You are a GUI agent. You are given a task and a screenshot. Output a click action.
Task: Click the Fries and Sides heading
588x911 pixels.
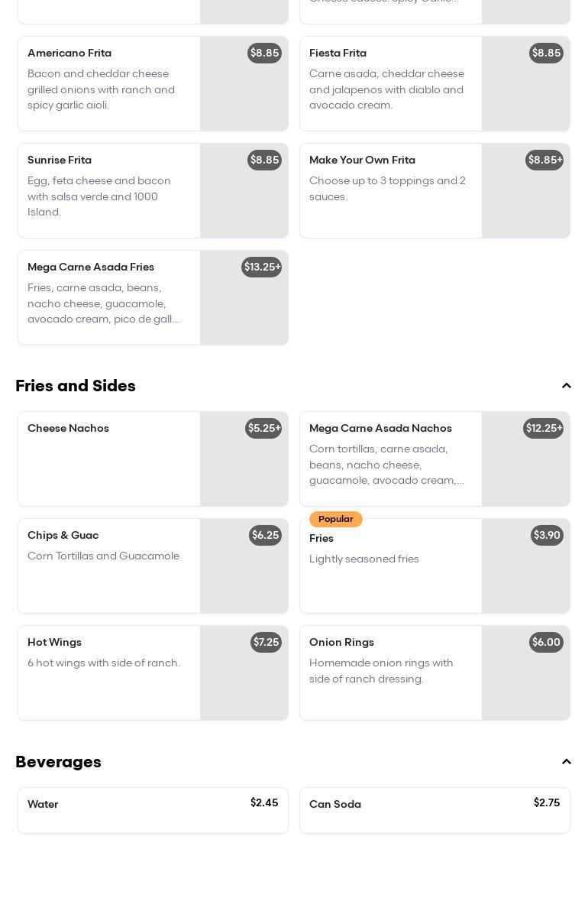point(76,386)
